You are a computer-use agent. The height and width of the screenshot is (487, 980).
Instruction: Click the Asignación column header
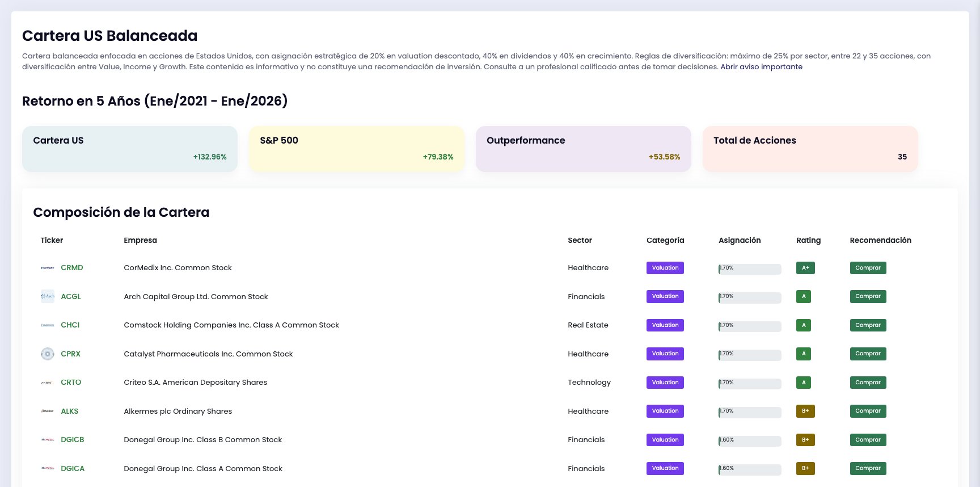click(x=740, y=241)
